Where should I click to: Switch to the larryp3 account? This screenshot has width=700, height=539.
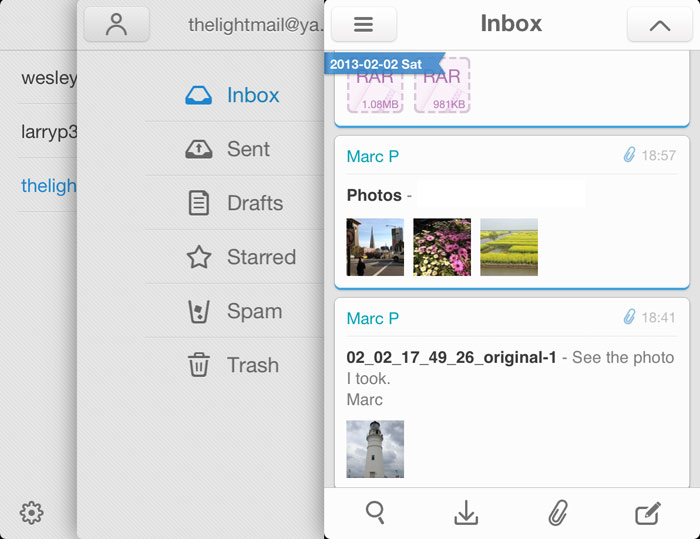click(x=49, y=132)
